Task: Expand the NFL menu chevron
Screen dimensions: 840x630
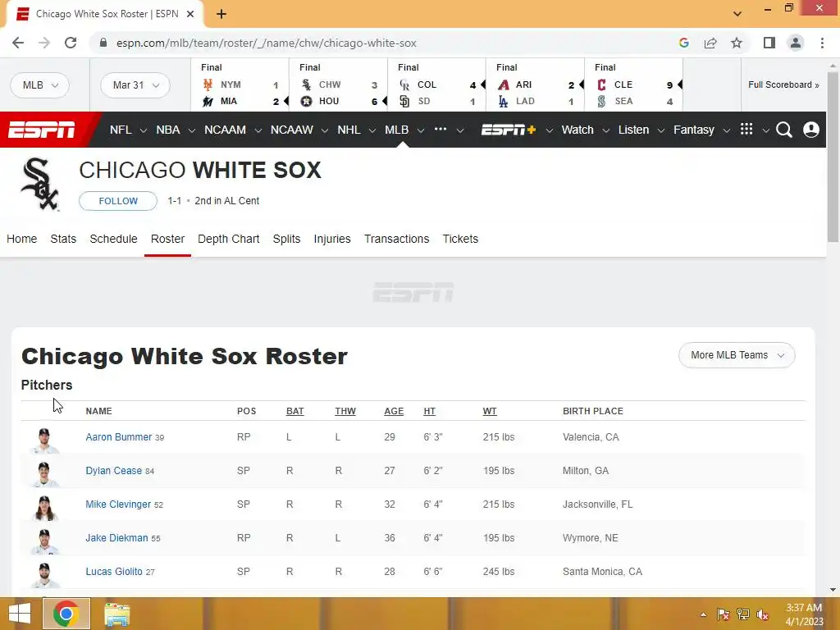Action: pos(143,130)
